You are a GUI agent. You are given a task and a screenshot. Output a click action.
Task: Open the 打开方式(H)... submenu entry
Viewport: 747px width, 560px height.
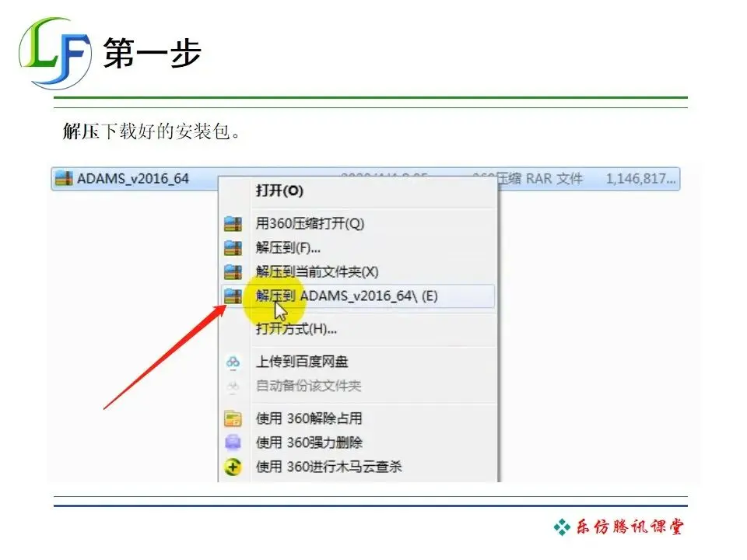click(x=296, y=328)
